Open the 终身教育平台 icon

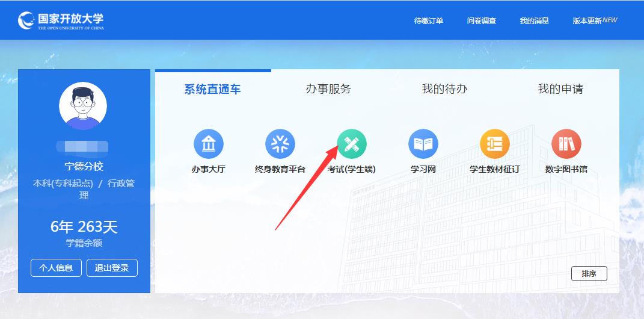click(x=280, y=144)
